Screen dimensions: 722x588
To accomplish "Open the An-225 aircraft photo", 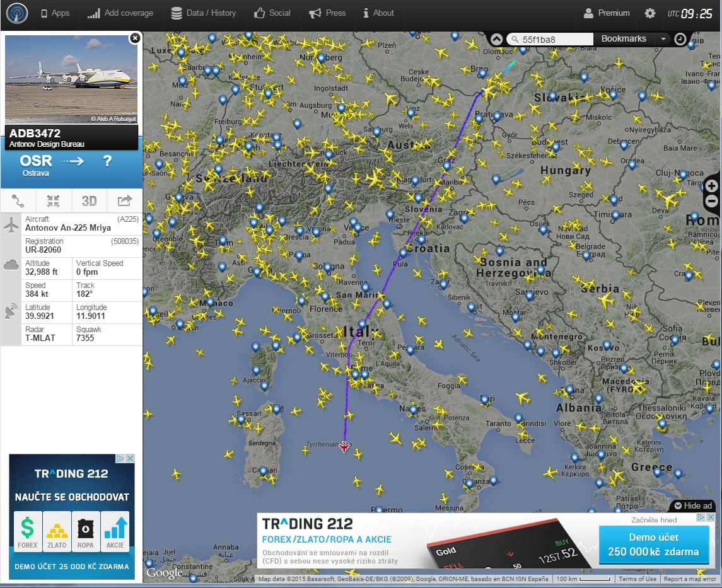I will pos(71,79).
